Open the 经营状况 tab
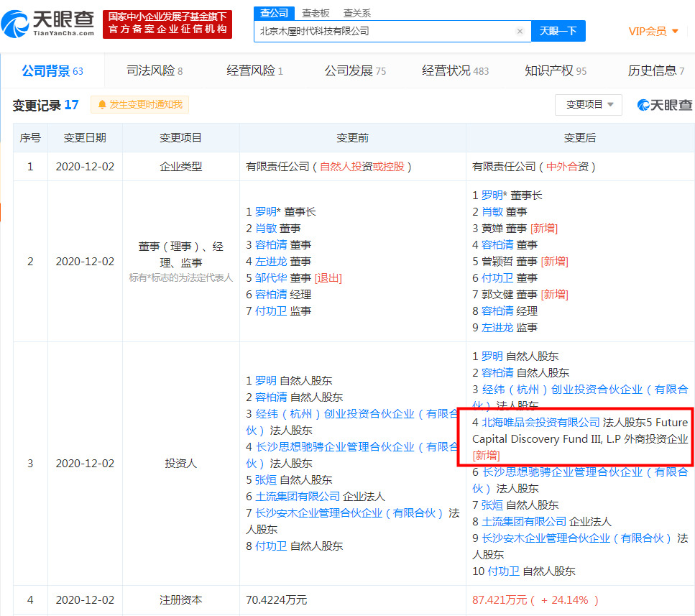The image size is (695, 616). point(455,71)
